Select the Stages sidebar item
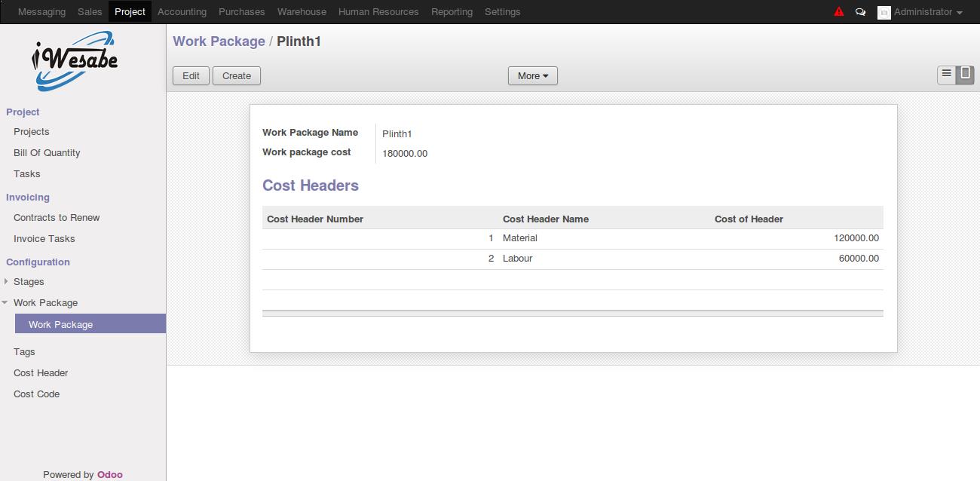This screenshot has width=980, height=481. point(29,281)
